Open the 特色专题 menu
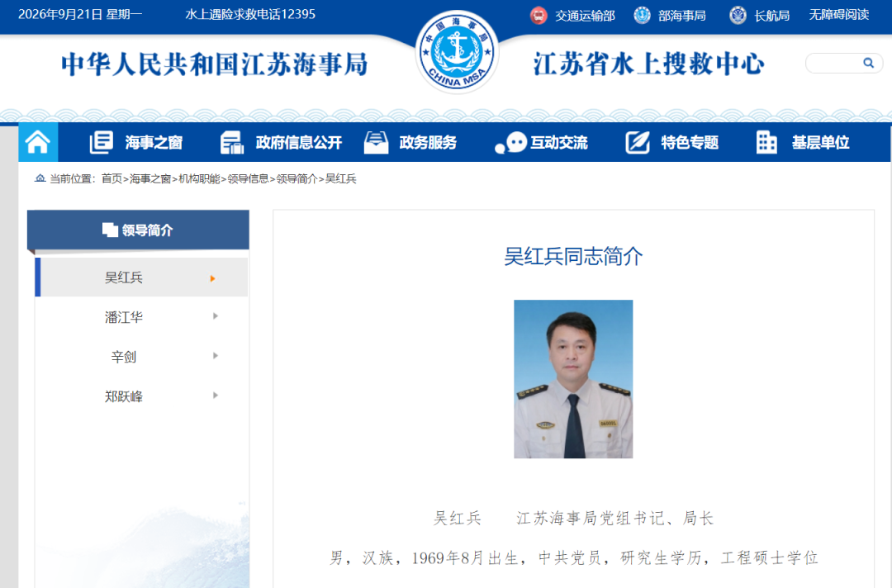Viewport: 892px width, 588px height. (690, 143)
